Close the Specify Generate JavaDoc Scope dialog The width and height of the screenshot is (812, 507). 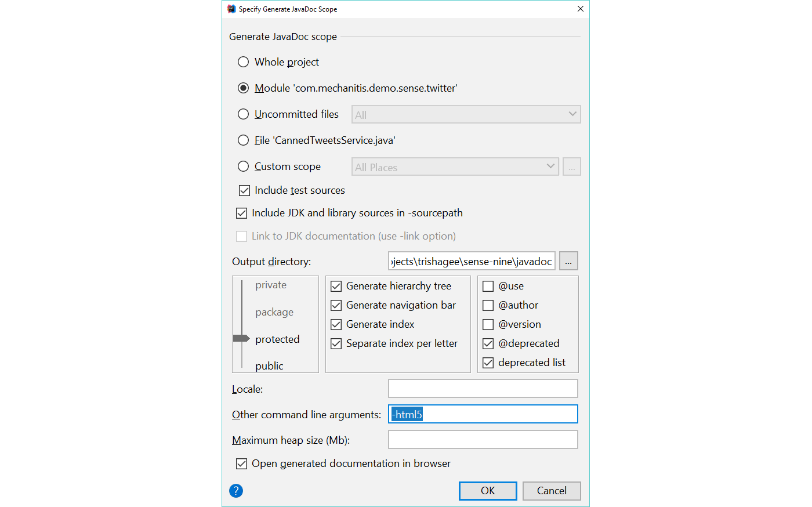[581, 9]
